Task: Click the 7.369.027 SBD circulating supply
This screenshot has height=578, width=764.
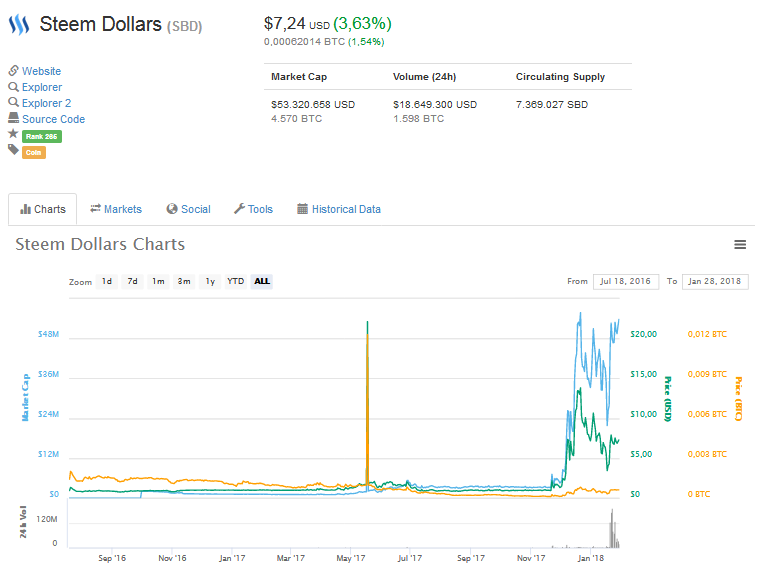Action: coord(552,105)
